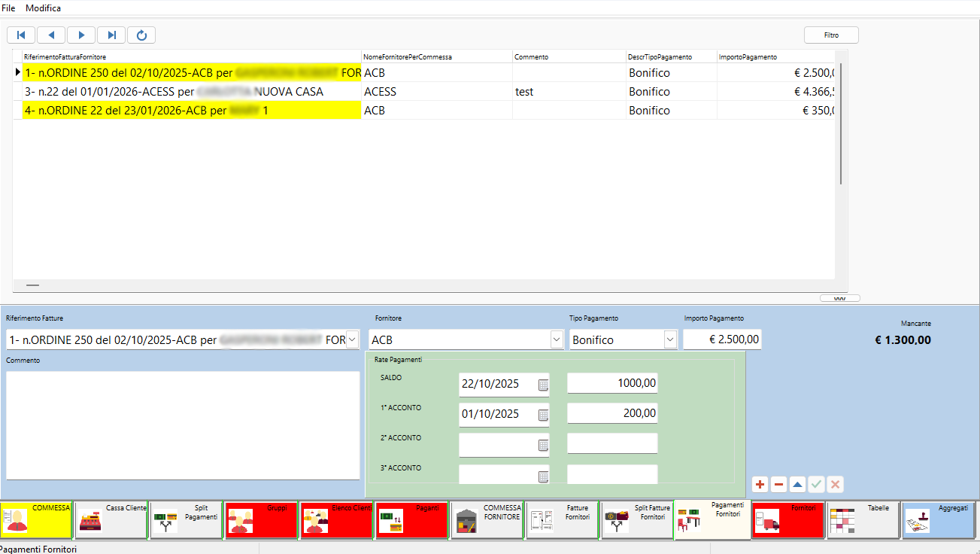Sort by NomeFornitorePerCommessa column header
Image resolution: width=980 pixels, height=554 pixels.
(x=437, y=56)
